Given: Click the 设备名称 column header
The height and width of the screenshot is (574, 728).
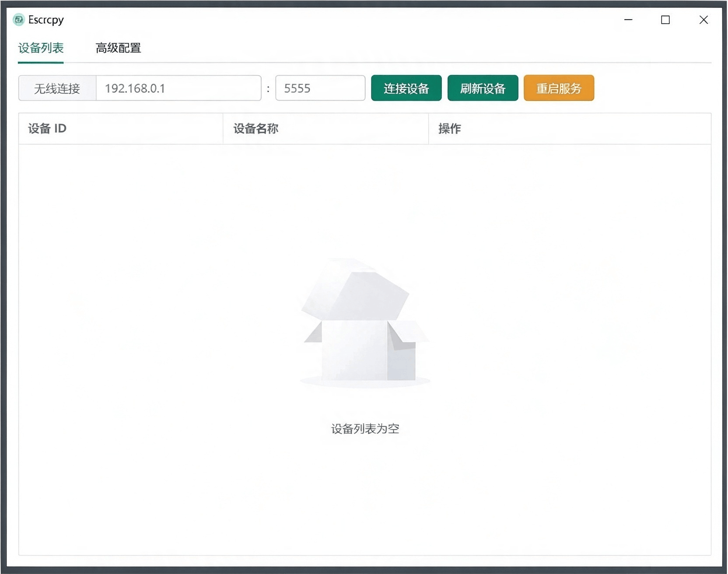Looking at the screenshot, I should tap(326, 129).
